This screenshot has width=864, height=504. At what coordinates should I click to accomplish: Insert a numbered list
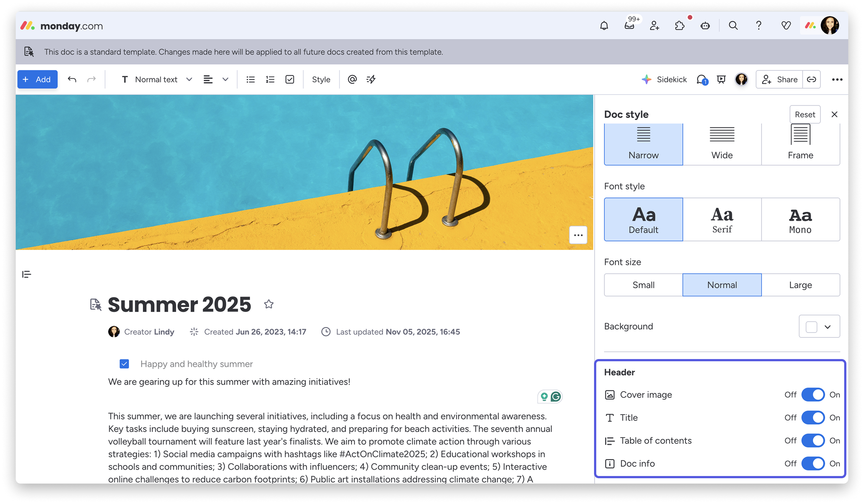(270, 80)
